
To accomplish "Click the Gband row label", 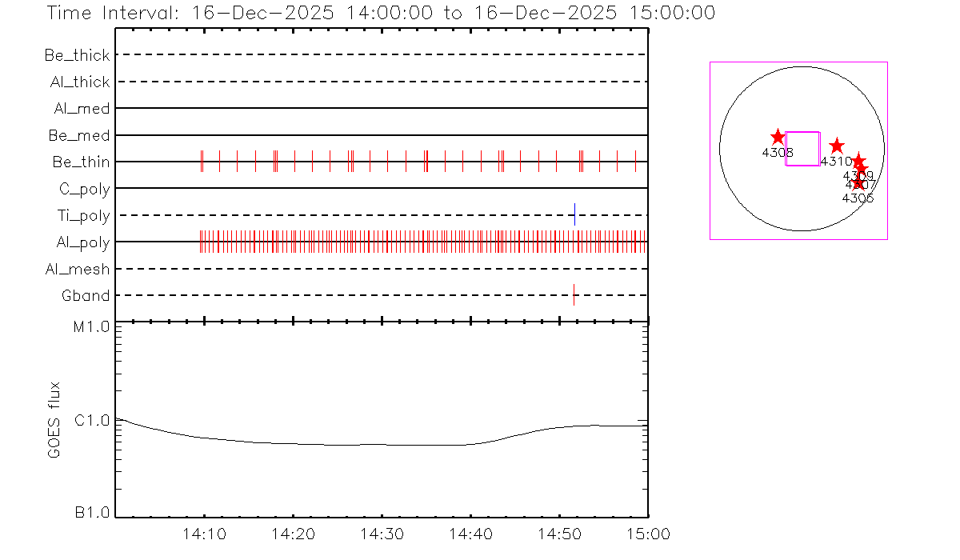I will 86,296.
